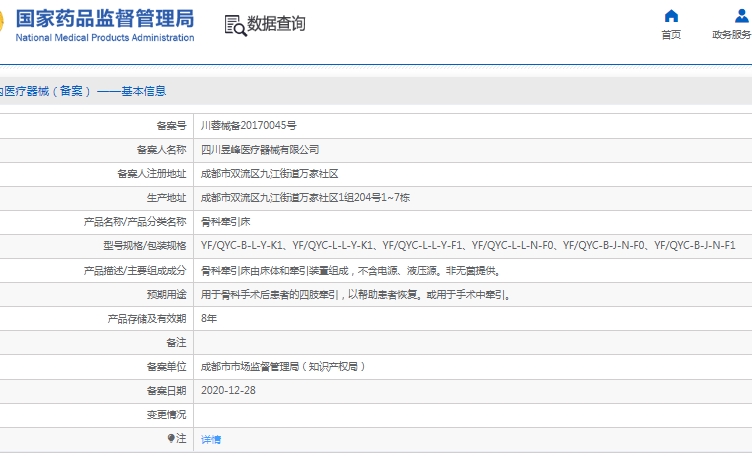Viewport: 752px width, 461px height.
Task: Click address 成都市双流区九江街道万家社区 in 备案人注册地址 row
Action: coord(269,174)
